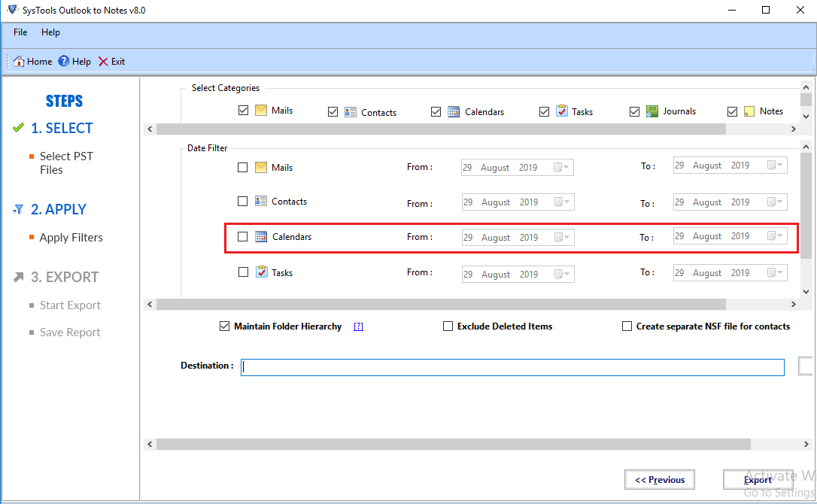Enable the Mails date filter checkbox
The image size is (817, 504).
click(243, 167)
